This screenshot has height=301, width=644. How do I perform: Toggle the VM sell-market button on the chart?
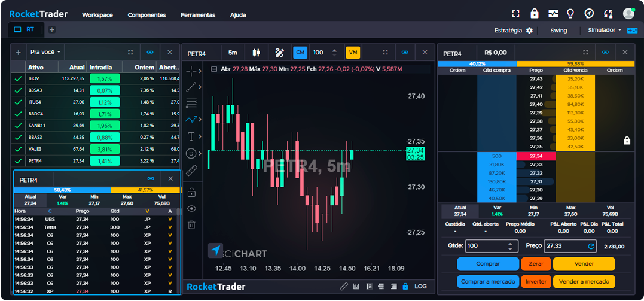pos(353,52)
